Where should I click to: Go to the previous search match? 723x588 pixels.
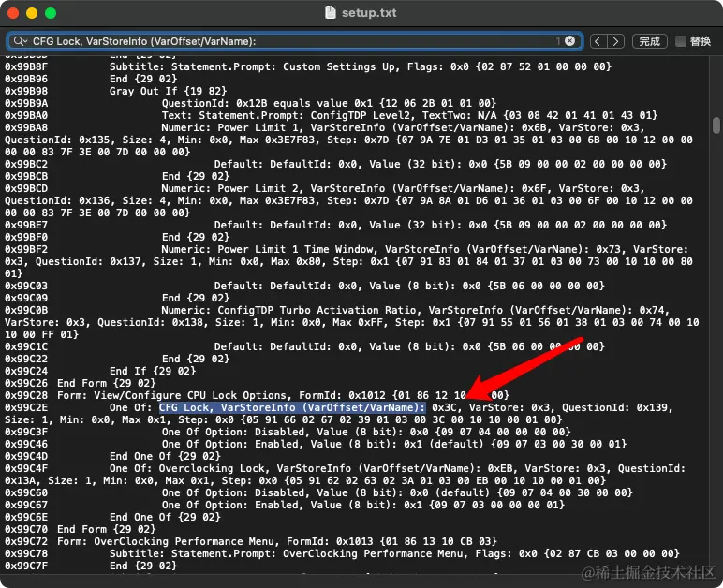tap(598, 41)
